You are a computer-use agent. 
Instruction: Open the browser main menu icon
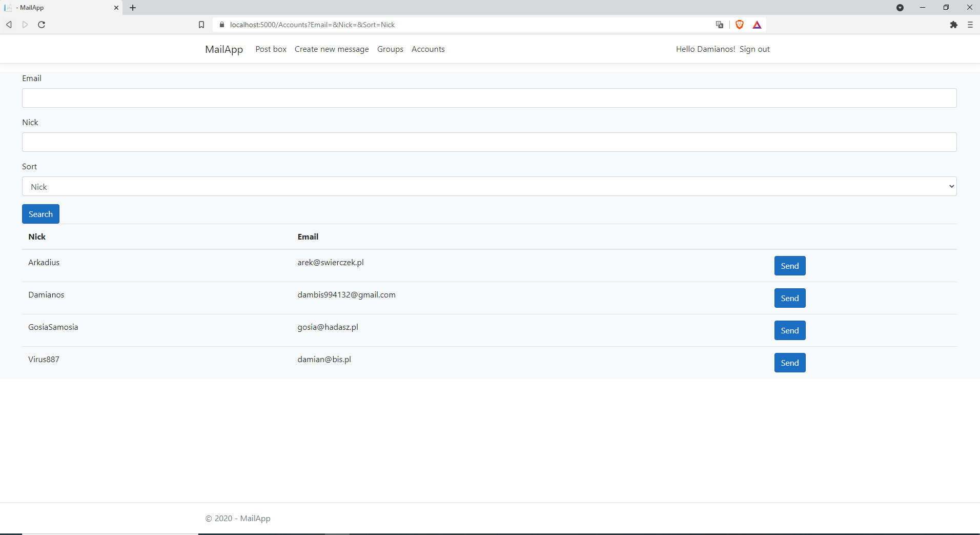pyautogui.click(x=970, y=25)
